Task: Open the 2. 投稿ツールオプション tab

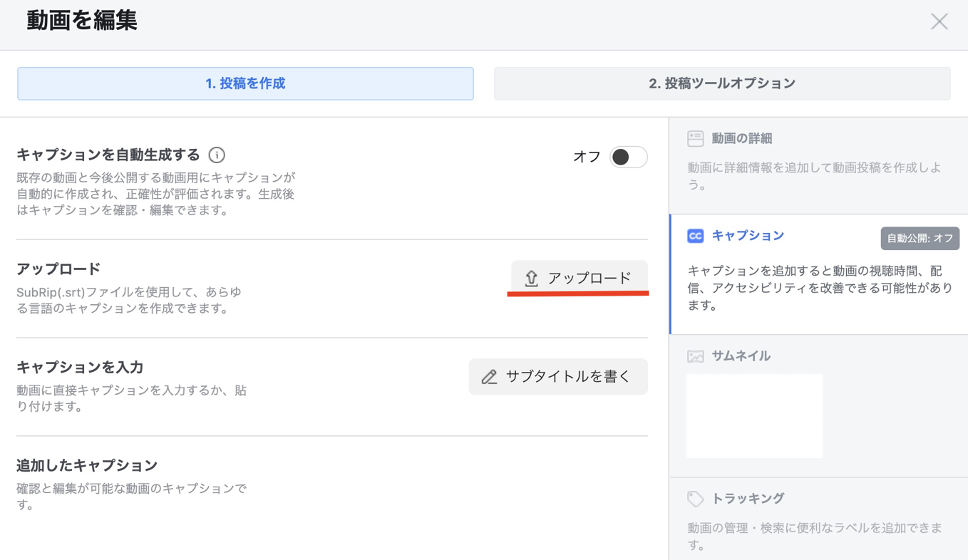Action: [722, 83]
